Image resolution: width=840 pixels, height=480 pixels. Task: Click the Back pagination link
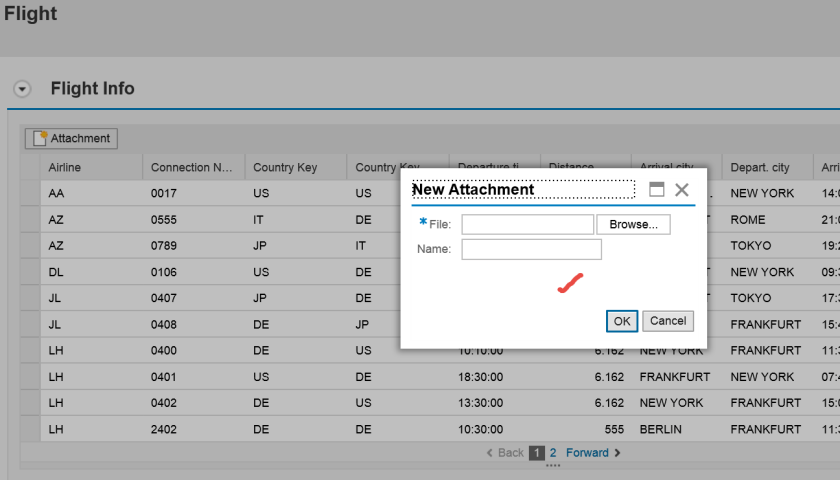click(x=505, y=453)
